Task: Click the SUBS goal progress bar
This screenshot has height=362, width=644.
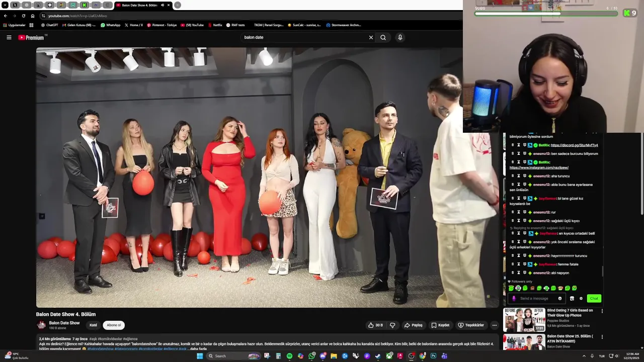Action: coord(546,14)
